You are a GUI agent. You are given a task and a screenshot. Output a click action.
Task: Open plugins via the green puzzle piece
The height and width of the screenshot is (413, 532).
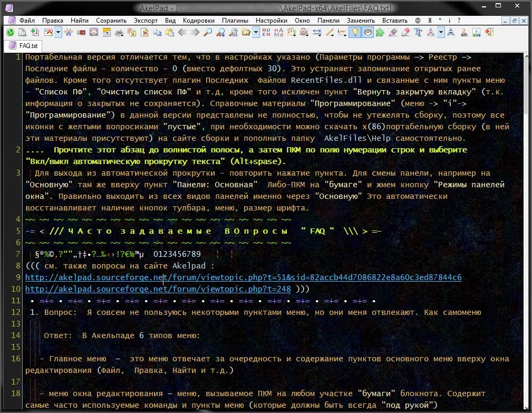380,32
